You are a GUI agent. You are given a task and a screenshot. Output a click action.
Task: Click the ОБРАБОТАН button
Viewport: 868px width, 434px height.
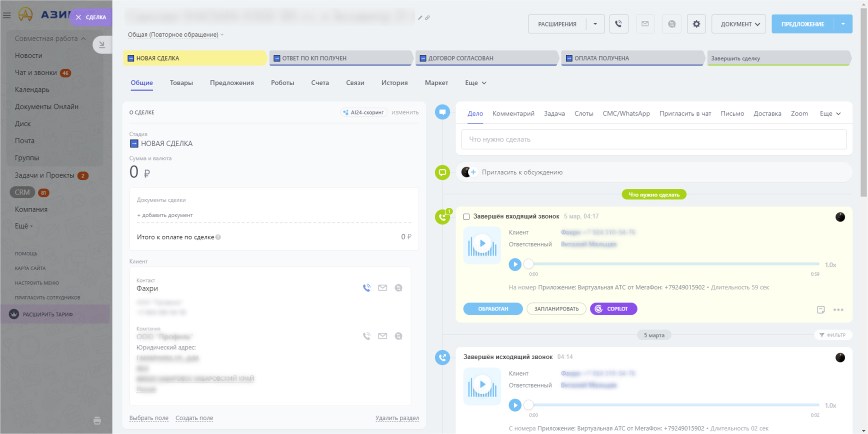click(493, 309)
